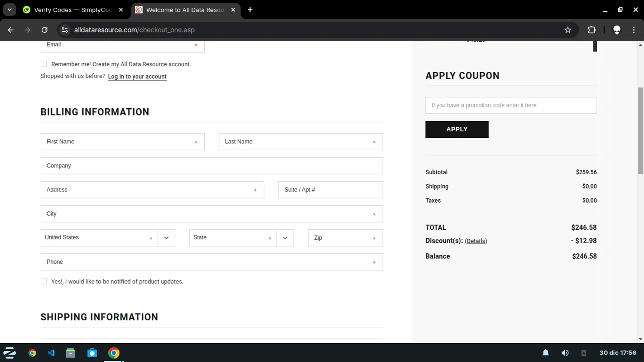
Task: Open the browser profile avatar
Action: [x=617, y=30]
